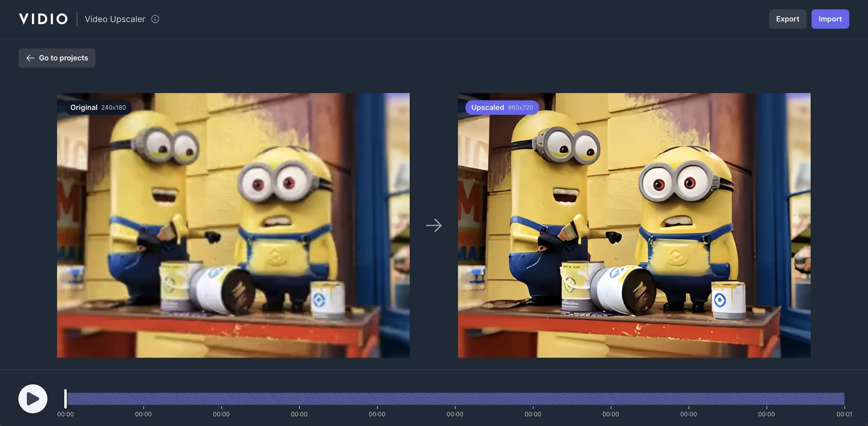
Task: Click the VIDIO logo in the header
Action: pyautogui.click(x=43, y=18)
